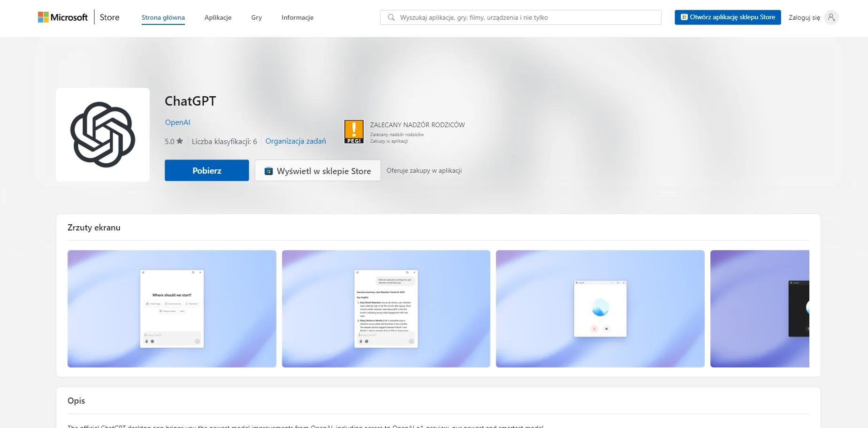Click the Zrzuty ekranu heading
Image resolution: width=868 pixels, height=428 pixels.
pos(94,228)
